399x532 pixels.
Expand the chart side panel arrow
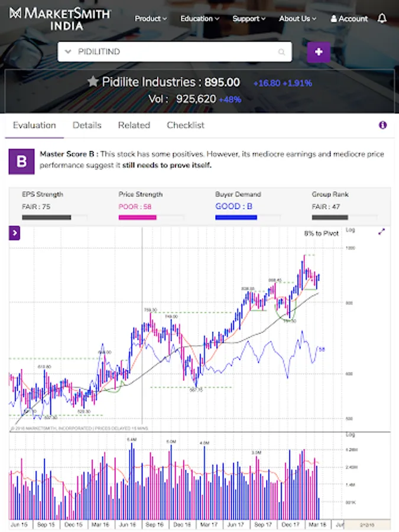point(15,233)
